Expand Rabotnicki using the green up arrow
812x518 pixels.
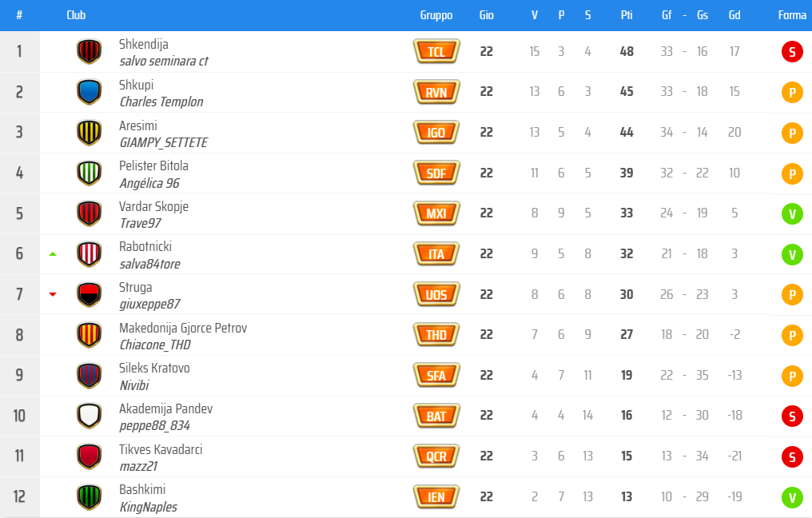click(x=53, y=252)
